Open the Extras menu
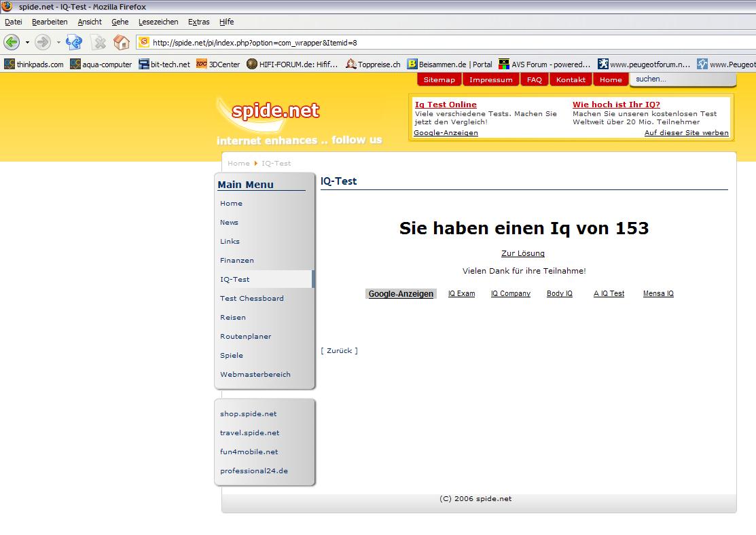 pos(198,22)
